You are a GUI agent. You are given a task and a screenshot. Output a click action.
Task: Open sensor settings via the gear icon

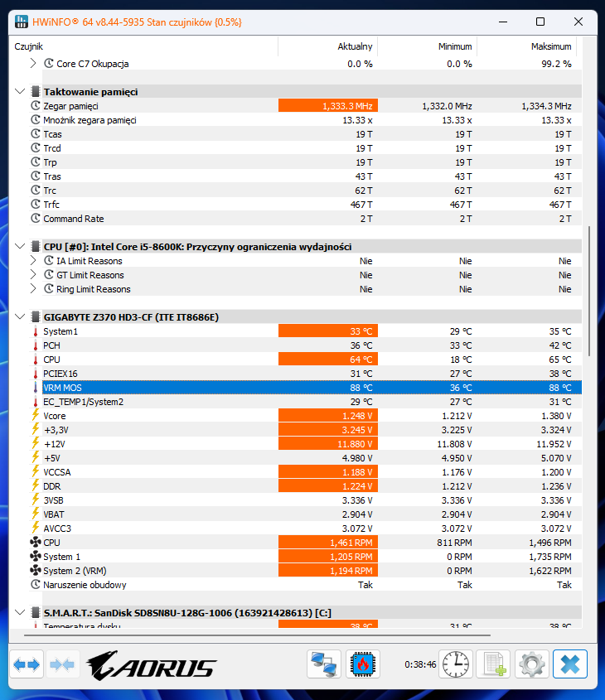tap(532, 664)
